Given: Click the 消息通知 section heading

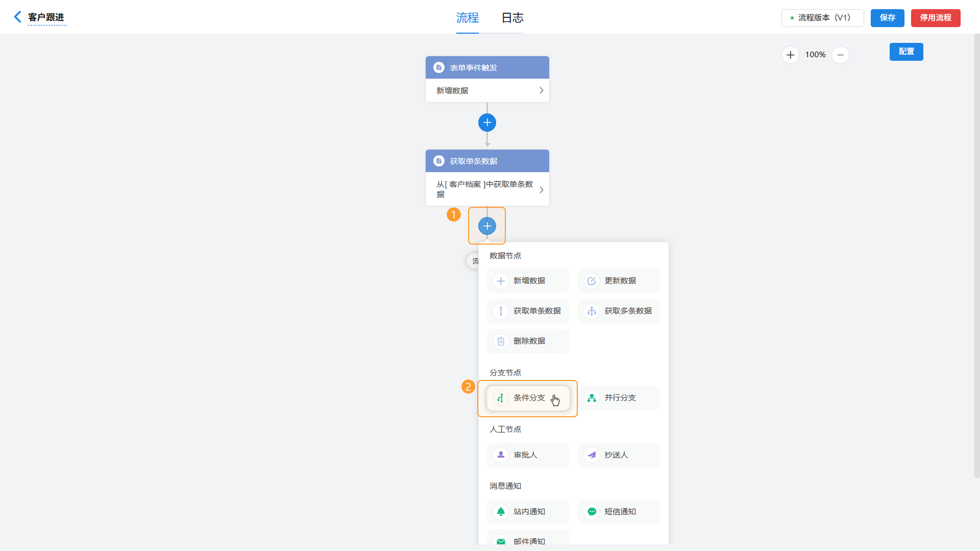Looking at the screenshot, I should point(505,486).
